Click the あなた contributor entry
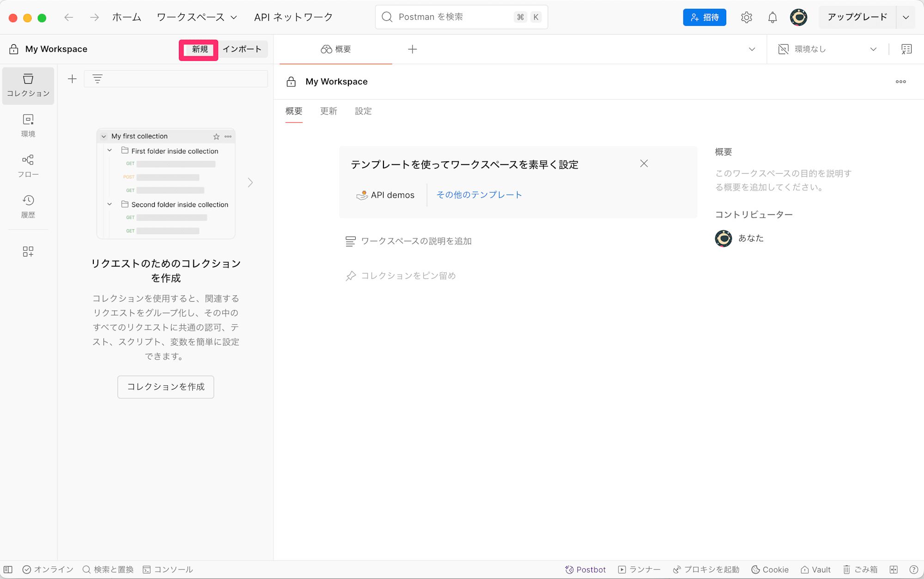Screen dimensions: 924x579 740,238
